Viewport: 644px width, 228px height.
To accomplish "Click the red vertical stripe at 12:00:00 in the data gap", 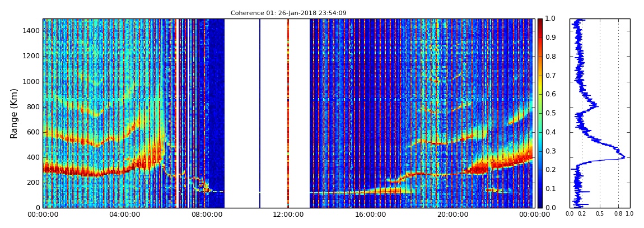I will (288, 113).
